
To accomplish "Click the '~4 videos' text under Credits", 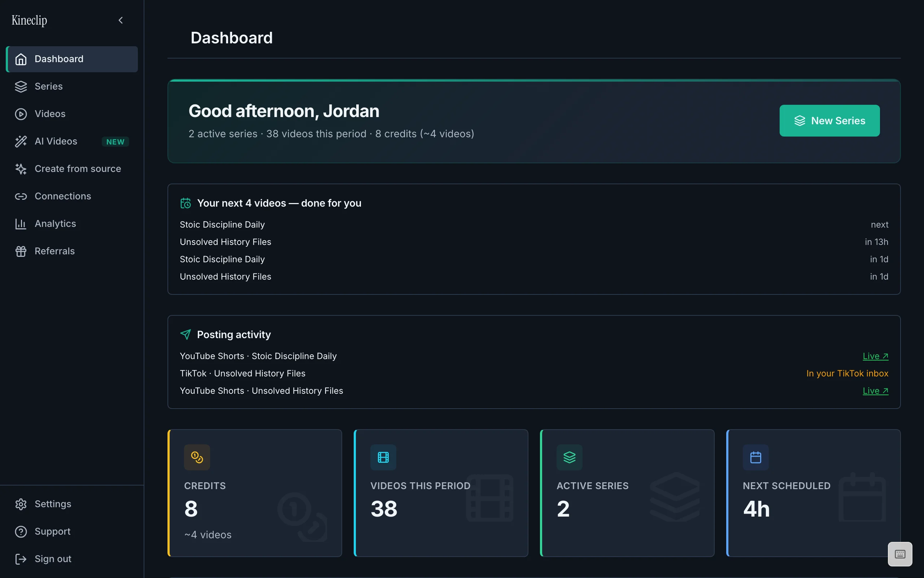I will click(208, 535).
